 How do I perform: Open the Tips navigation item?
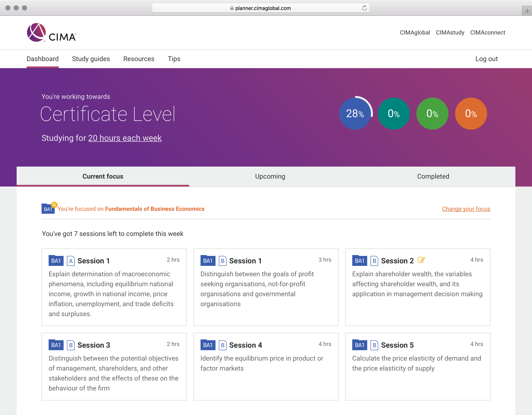click(x=174, y=59)
